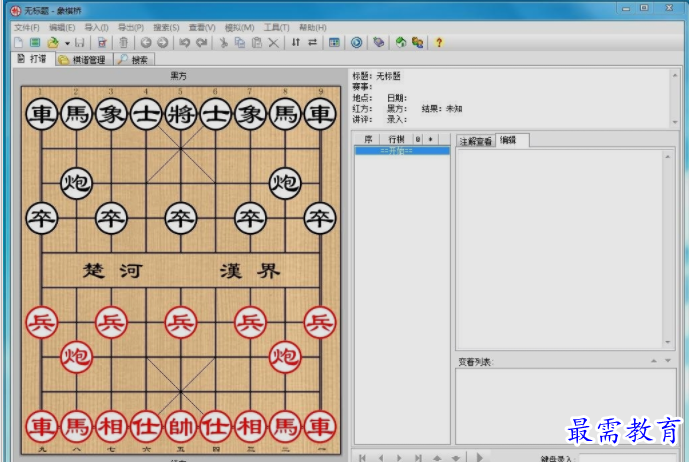Create a new game record with blank page icon
The image size is (689, 462).
tap(18, 43)
